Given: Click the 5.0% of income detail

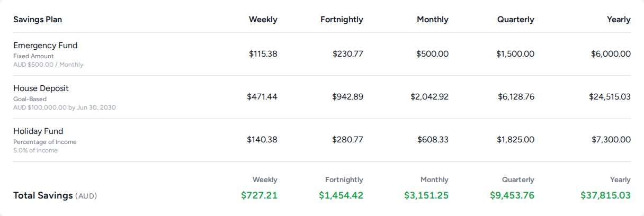Looking at the screenshot, I should click(x=35, y=150).
